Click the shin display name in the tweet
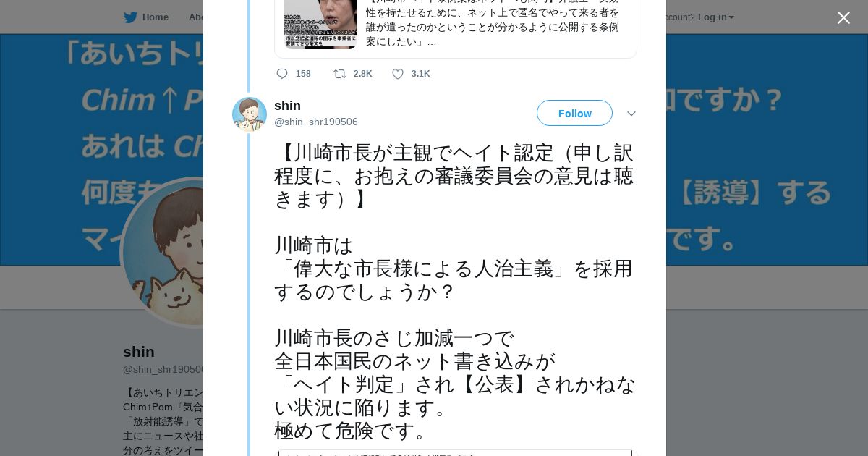 click(x=287, y=106)
